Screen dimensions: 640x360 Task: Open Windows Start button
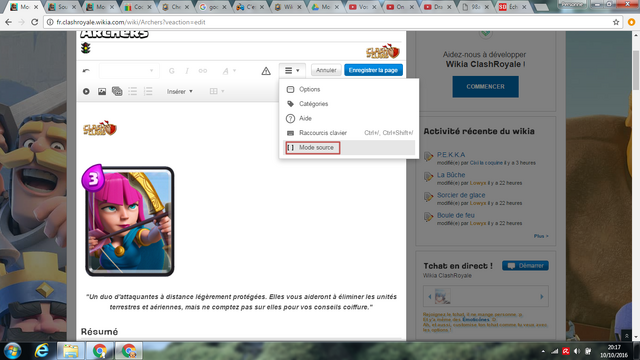(12, 351)
